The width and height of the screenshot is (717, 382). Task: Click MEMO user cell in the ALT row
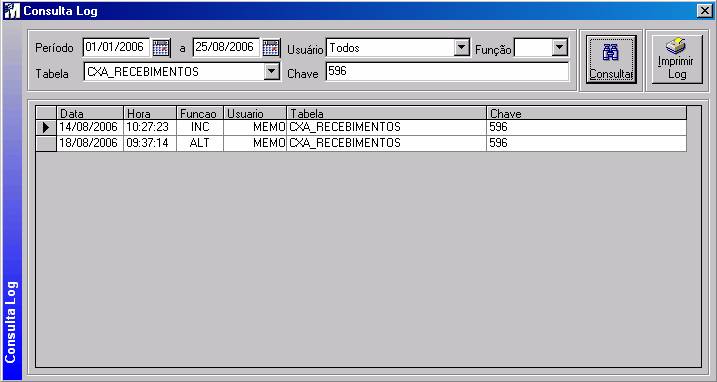coord(255,143)
